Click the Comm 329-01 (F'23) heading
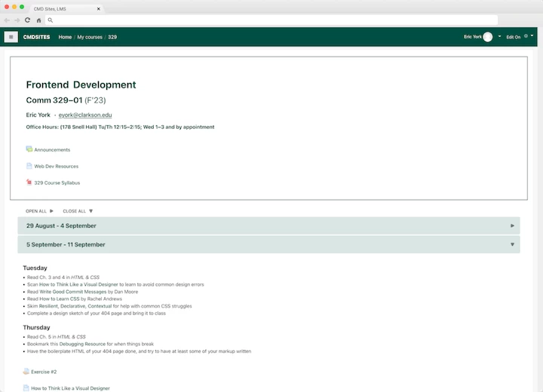 pos(66,100)
